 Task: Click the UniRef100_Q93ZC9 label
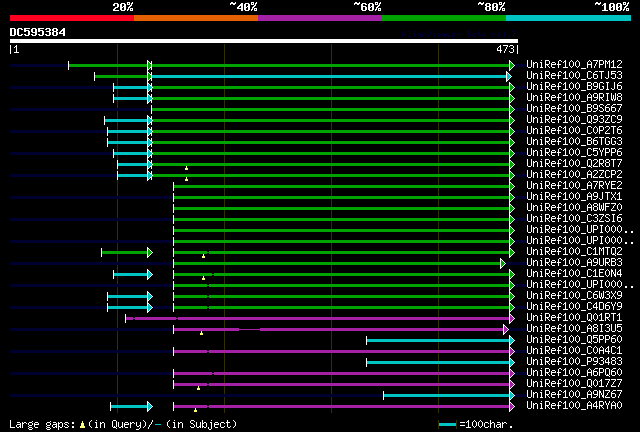pyautogui.click(x=574, y=120)
